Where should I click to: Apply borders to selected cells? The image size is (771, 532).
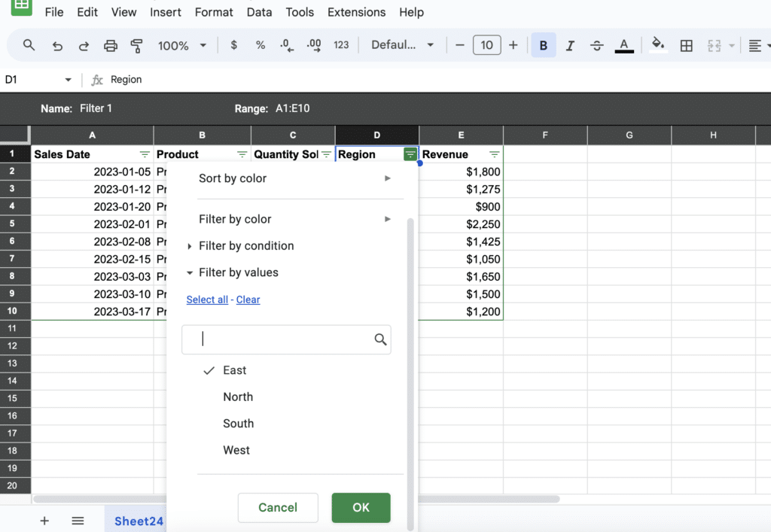pyautogui.click(x=686, y=45)
